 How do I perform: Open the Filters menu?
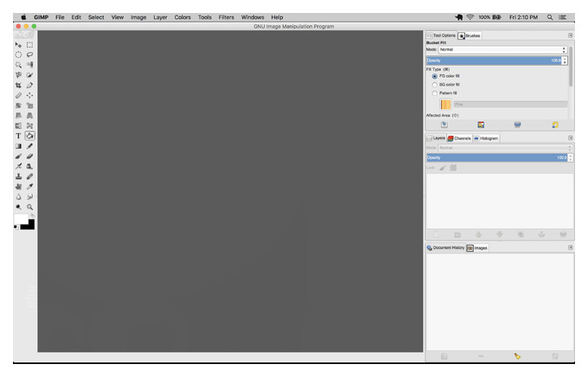point(227,17)
